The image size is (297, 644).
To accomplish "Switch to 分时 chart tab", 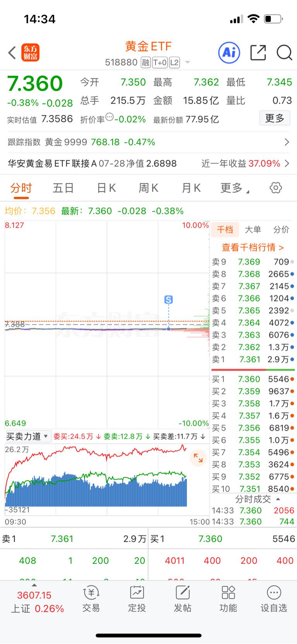I will 21,188.
